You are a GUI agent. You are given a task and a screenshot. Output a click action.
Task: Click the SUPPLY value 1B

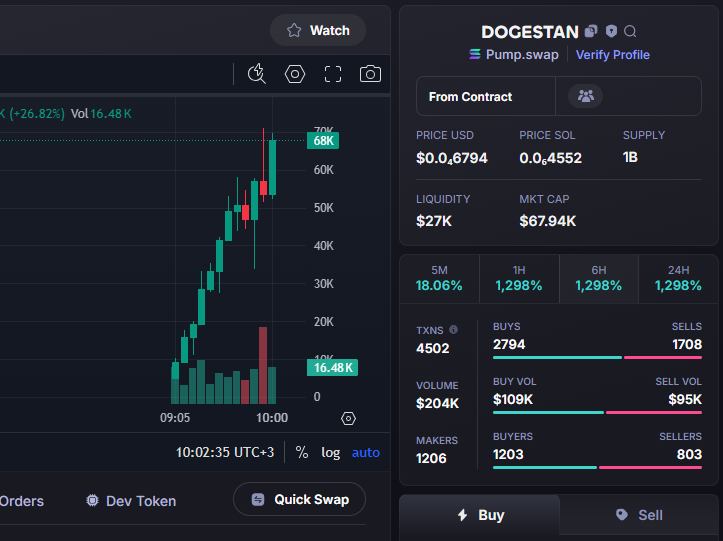click(630, 157)
